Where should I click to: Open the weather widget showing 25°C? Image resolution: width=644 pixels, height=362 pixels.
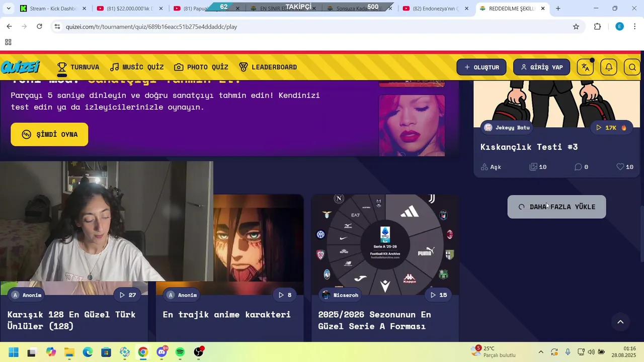pos(493,352)
